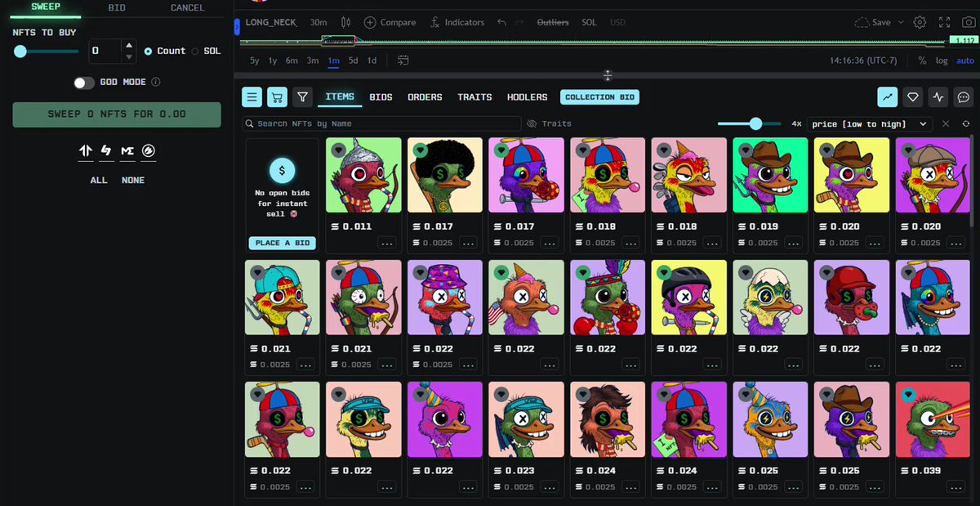980x506 pixels.
Task: Click the COLLECTION BID button
Action: [x=599, y=97]
